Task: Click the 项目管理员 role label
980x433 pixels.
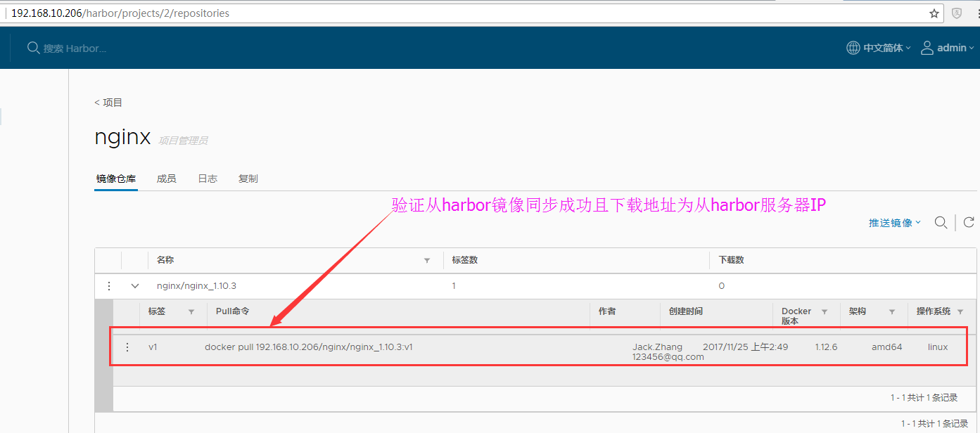Action: coord(183,141)
